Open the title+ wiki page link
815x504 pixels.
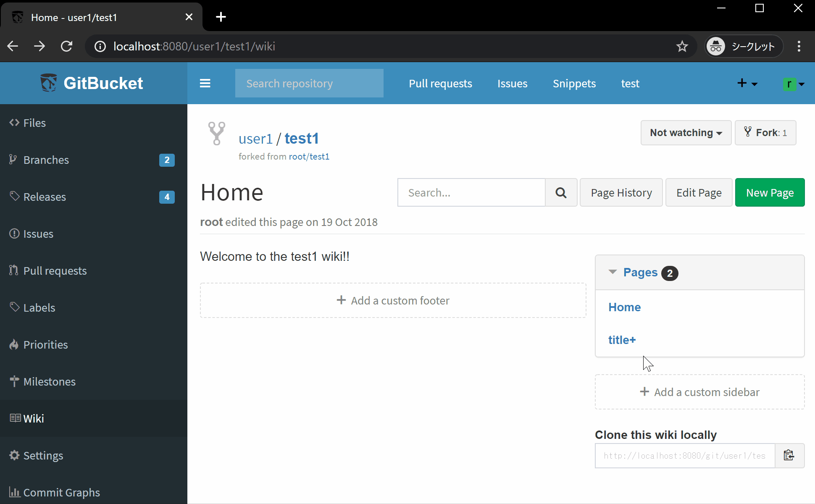(622, 340)
